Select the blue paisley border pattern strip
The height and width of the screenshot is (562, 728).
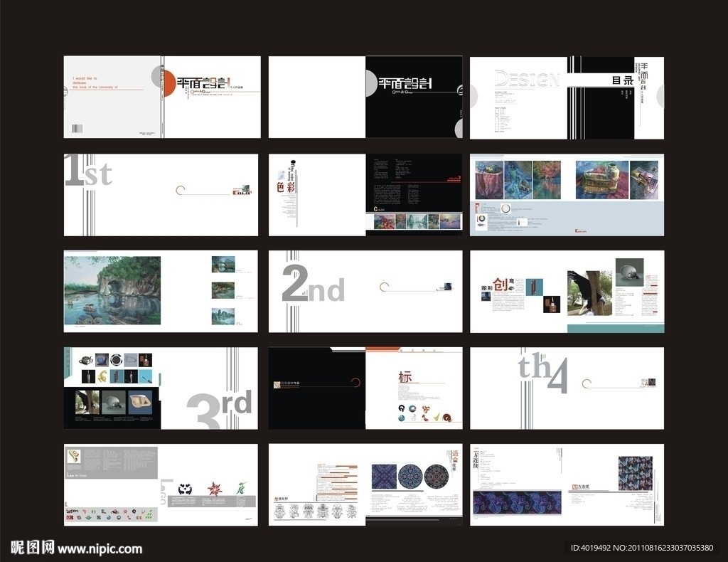click(517, 502)
